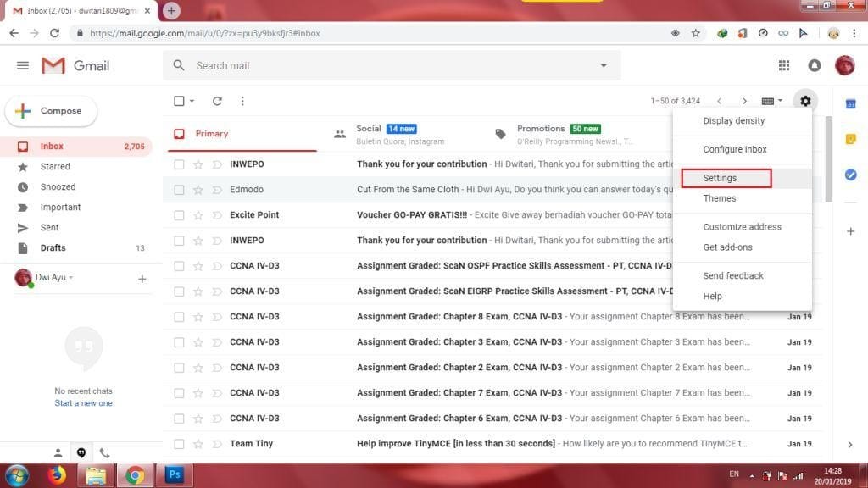Viewport: 868px width, 488px height.
Task: Check the Chapter 8 Exam email box
Action: [x=179, y=317]
